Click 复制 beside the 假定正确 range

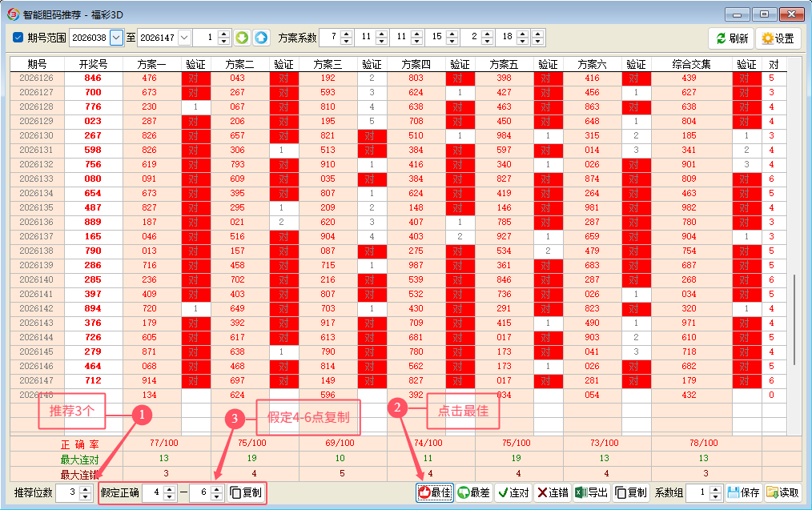[x=246, y=492]
